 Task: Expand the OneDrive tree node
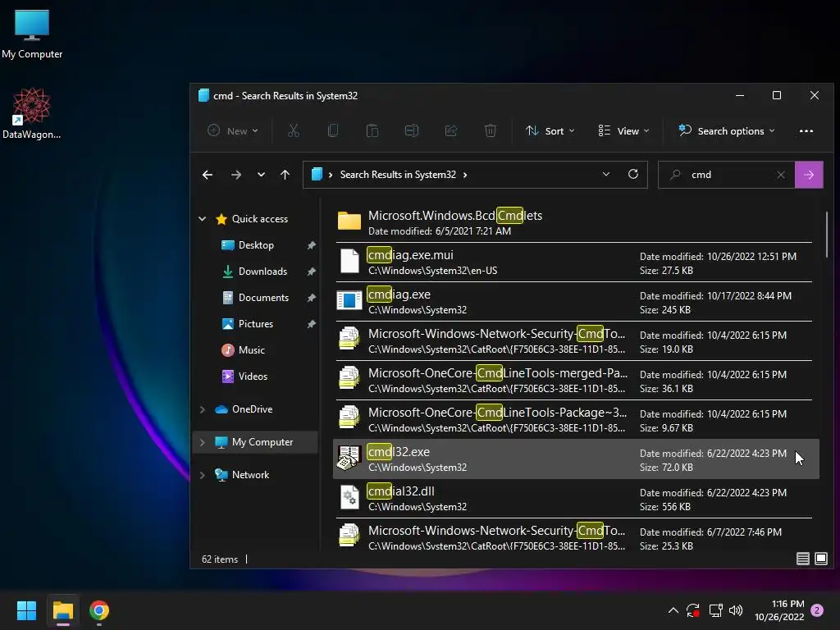pos(203,409)
